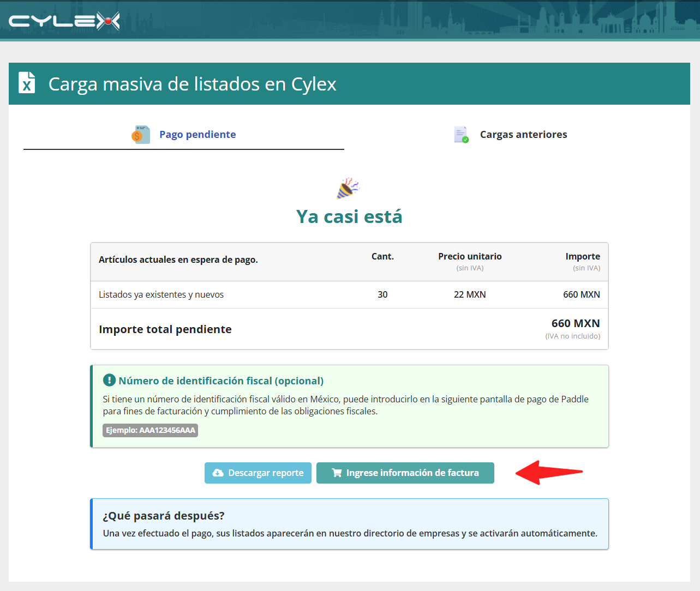The height and width of the screenshot is (591, 700).
Task: Click the Número de identificación fiscal heading
Action: pos(221,381)
